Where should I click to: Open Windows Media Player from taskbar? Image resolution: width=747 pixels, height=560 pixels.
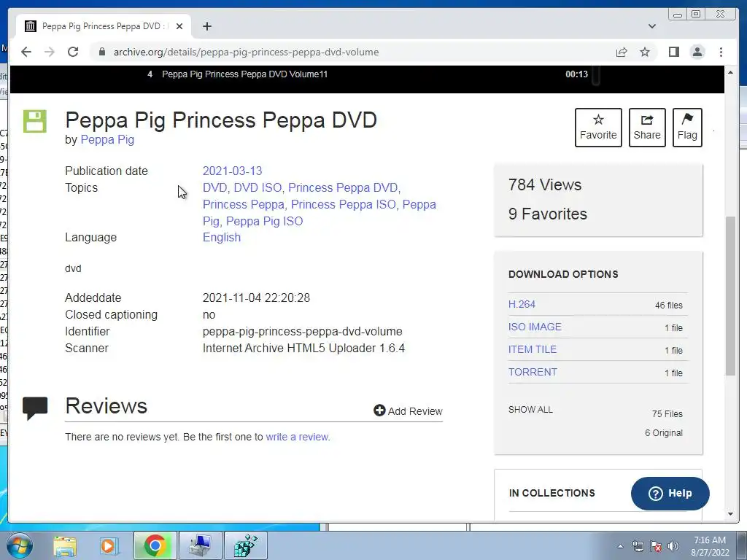click(x=108, y=545)
